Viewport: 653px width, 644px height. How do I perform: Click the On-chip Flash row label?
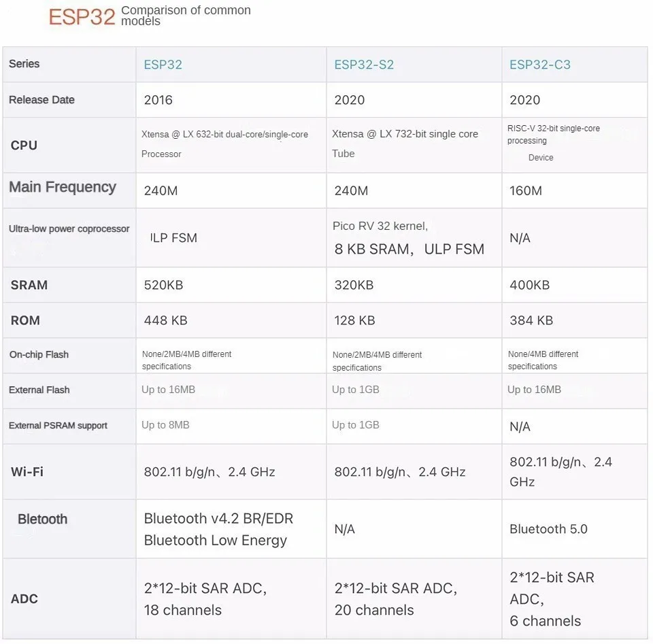coord(39,355)
